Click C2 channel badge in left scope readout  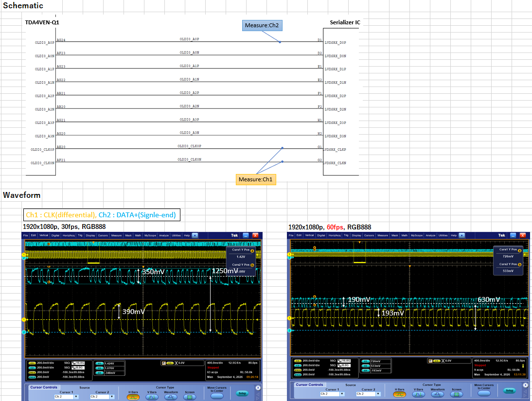pos(32,368)
